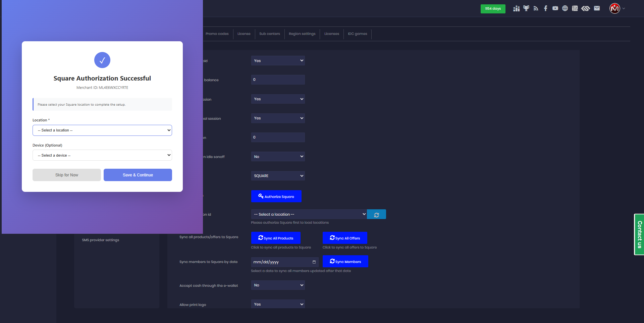Switch to the License tab
644x323 pixels.
(x=244, y=34)
